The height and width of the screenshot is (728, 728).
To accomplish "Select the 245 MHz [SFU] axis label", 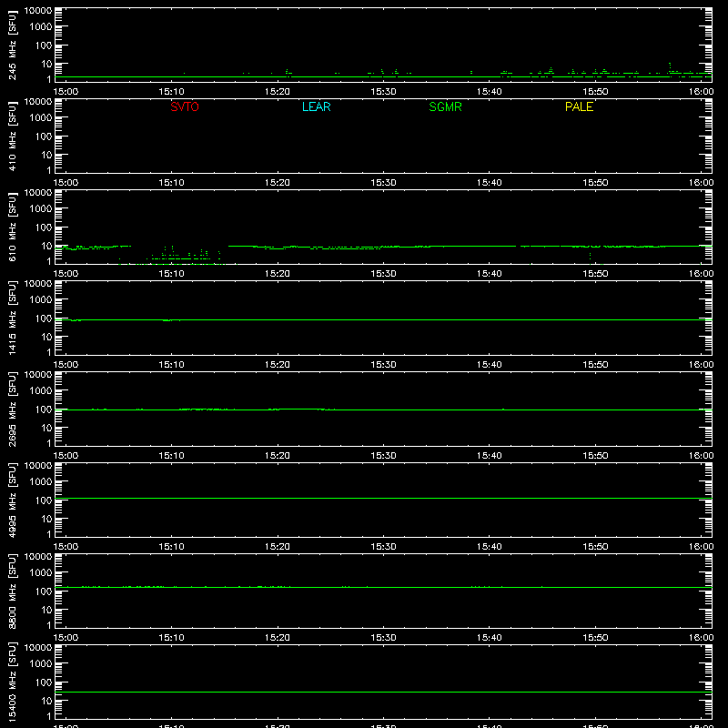I will pos(13,45).
